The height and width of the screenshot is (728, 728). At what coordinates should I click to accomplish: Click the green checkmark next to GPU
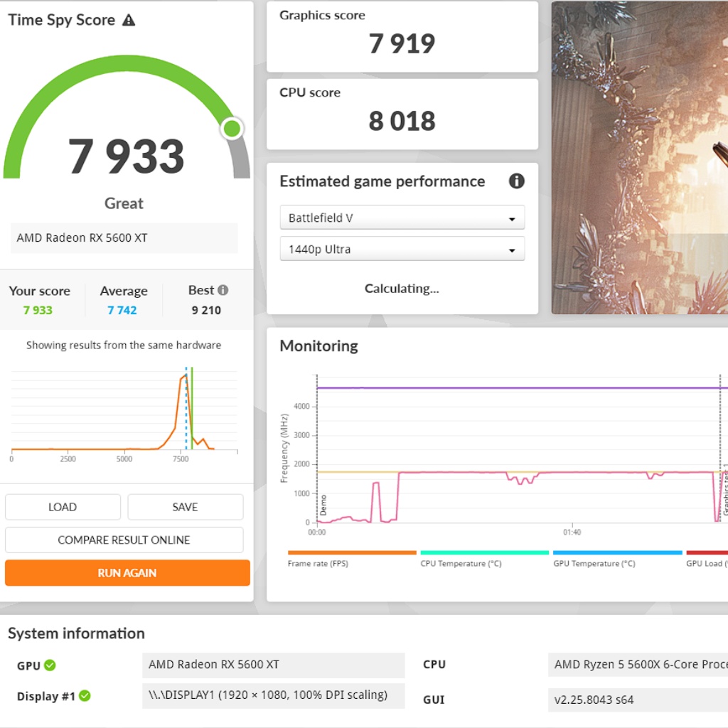50,665
